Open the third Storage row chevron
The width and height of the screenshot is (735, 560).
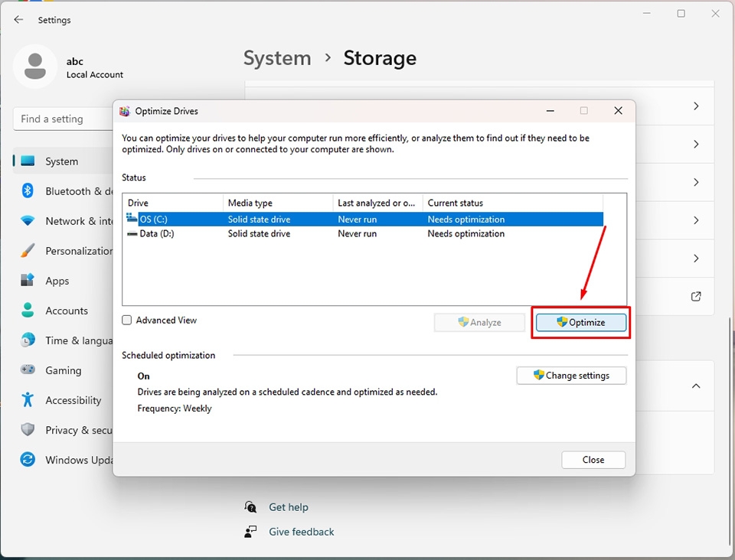point(696,182)
